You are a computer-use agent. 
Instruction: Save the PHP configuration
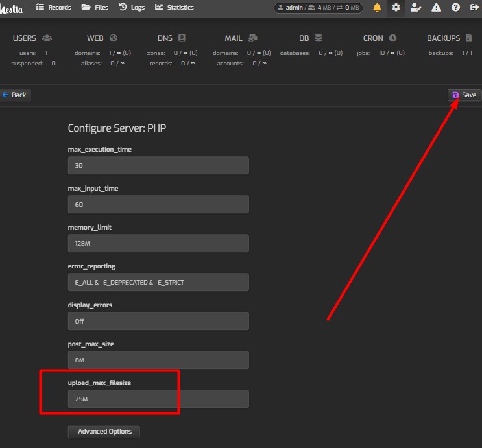(x=464, y=95)
